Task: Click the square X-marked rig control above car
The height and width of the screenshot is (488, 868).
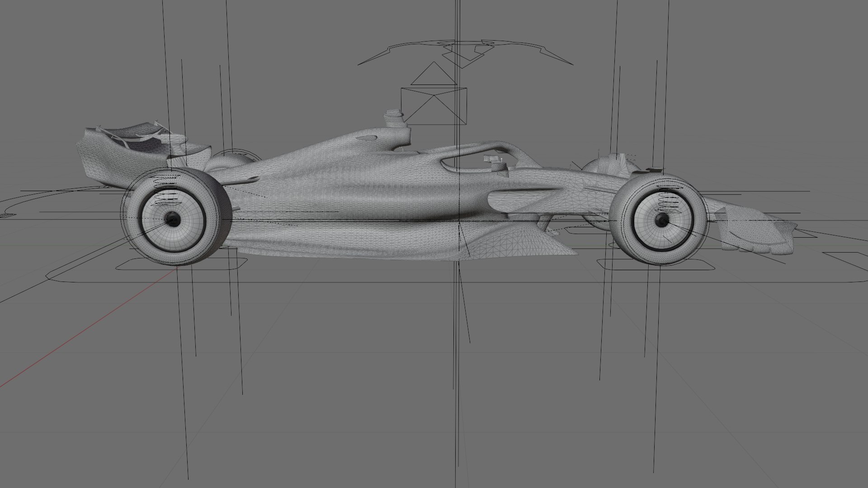Action: tap(434, 106)
